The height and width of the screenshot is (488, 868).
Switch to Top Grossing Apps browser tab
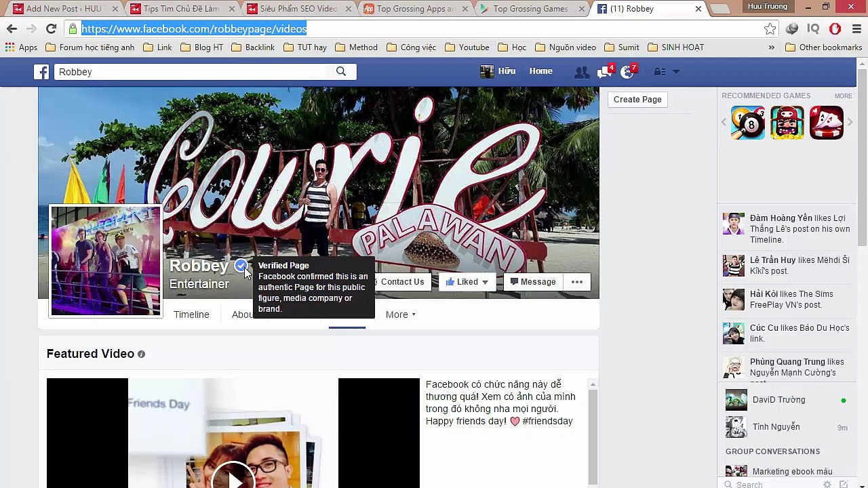pyautogui.click(x=415, y=9)
